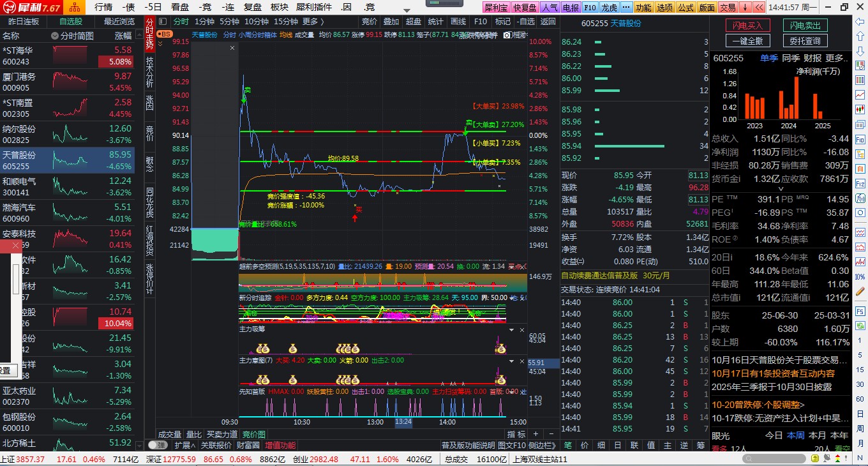
Task: Expand the 扩展 menu in the bottom bar
Action: click(185, 445)
